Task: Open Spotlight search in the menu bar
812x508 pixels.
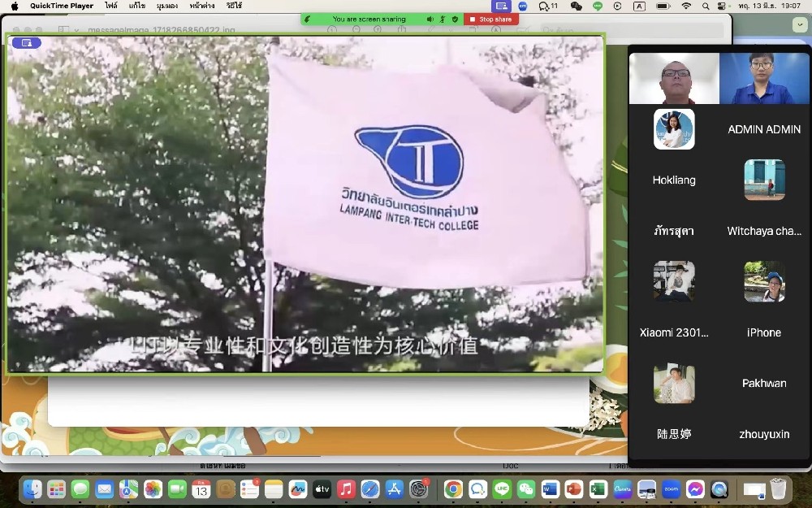Action: (706, 7)
